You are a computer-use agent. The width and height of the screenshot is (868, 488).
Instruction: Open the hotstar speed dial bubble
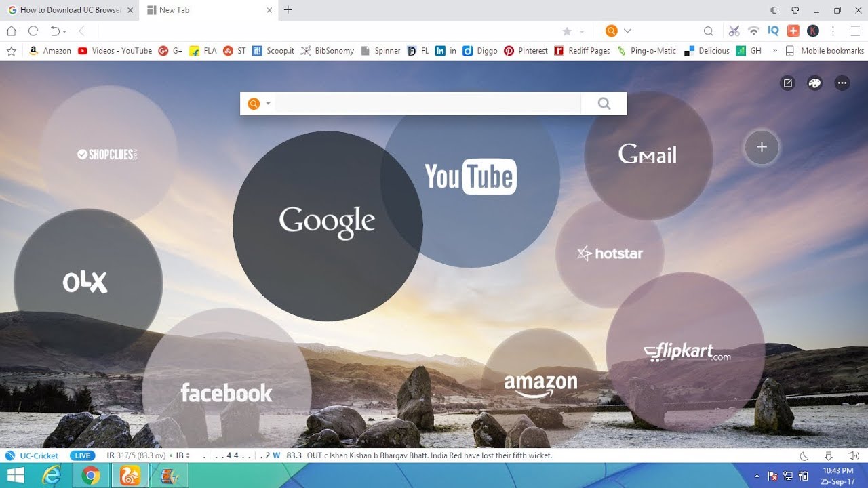(x=610, y=254)
